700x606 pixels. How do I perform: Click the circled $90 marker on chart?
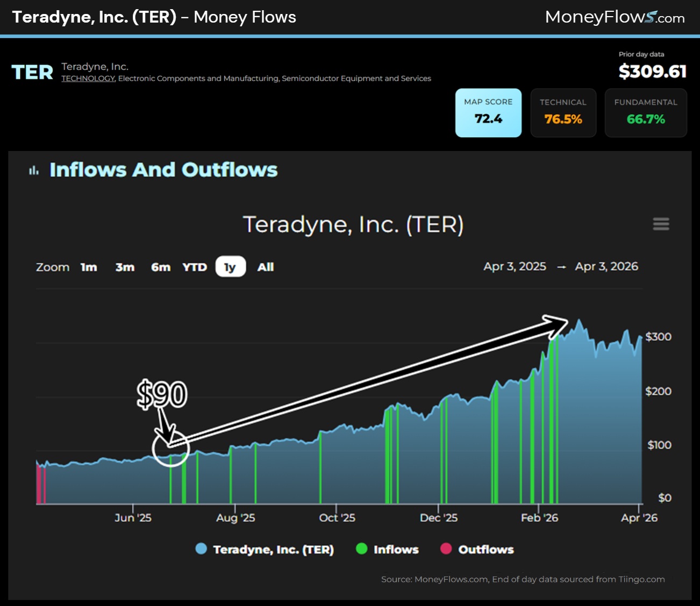[x=170, y=448]
